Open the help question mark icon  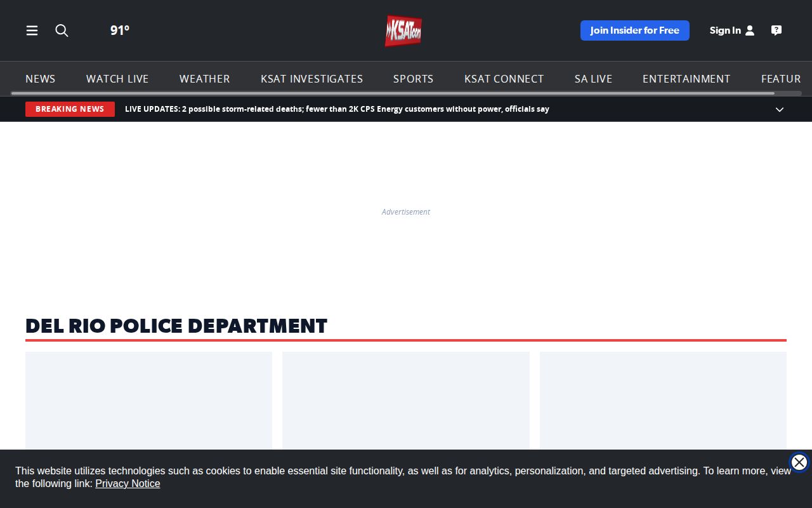pyautogui.click(x=776, y=30)
